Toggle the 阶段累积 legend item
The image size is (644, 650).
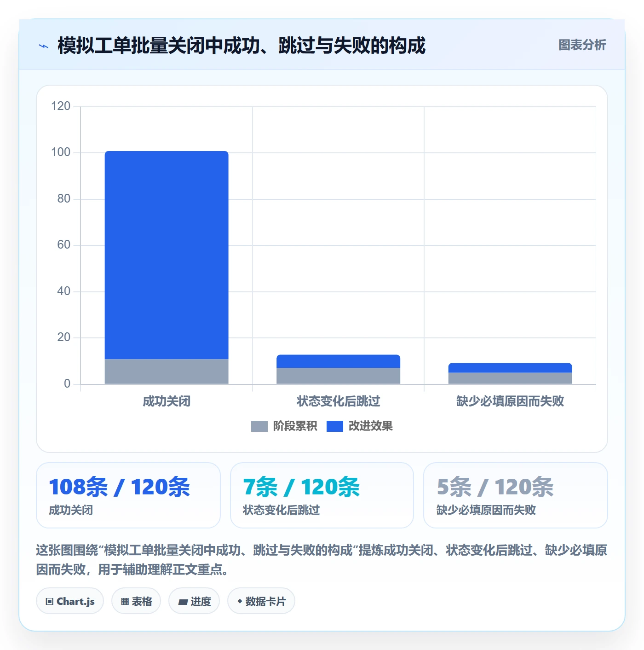284,426
